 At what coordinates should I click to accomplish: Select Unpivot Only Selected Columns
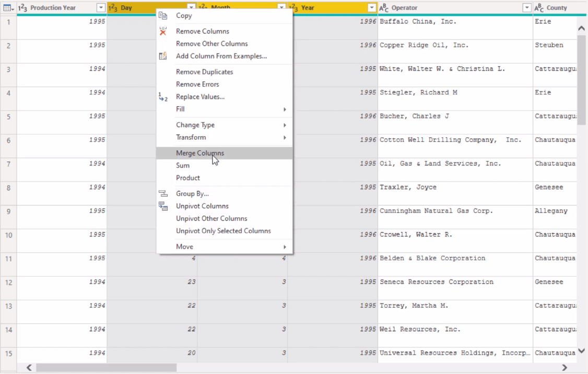(224, 231)
